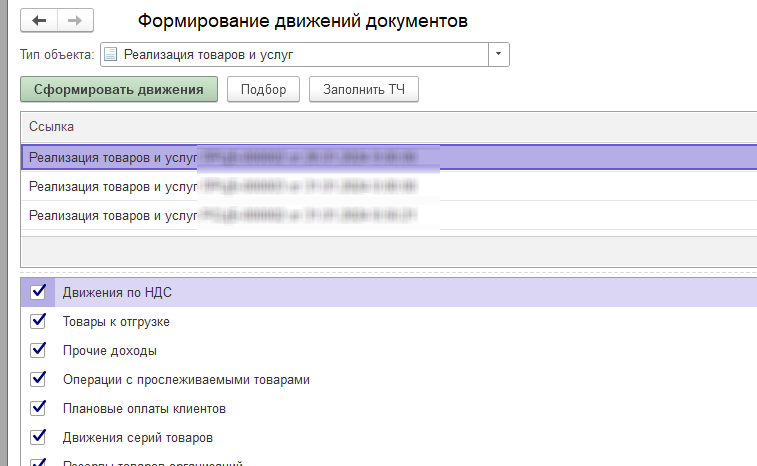Uncheck 'Операции с прослеживаемыми товарами'
Viewport: 757px width, 466px height.
(39, 379)
